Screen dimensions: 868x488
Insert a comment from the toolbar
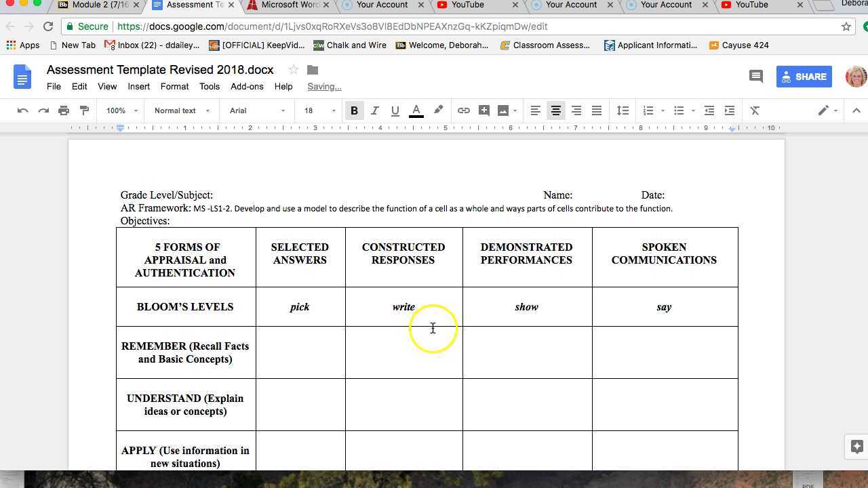click(x=484, y=110)
